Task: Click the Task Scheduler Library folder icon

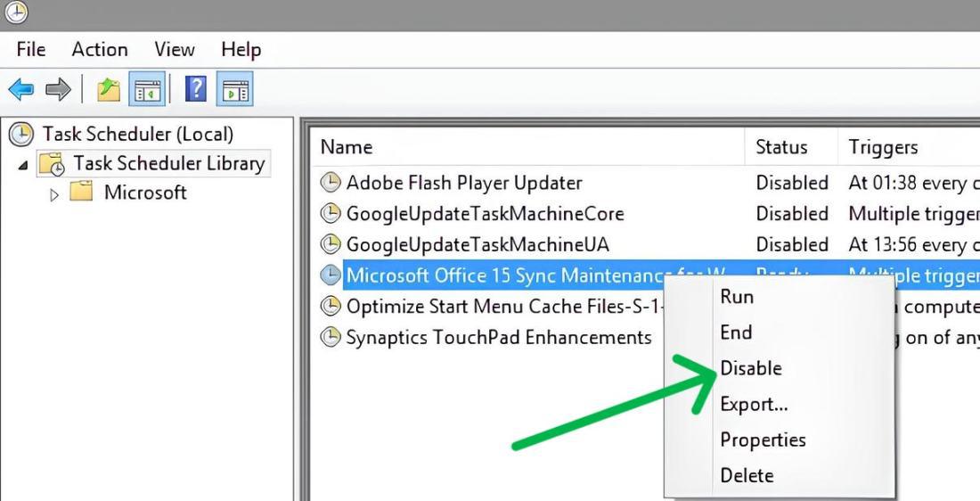Action: [x=52, y=164]
